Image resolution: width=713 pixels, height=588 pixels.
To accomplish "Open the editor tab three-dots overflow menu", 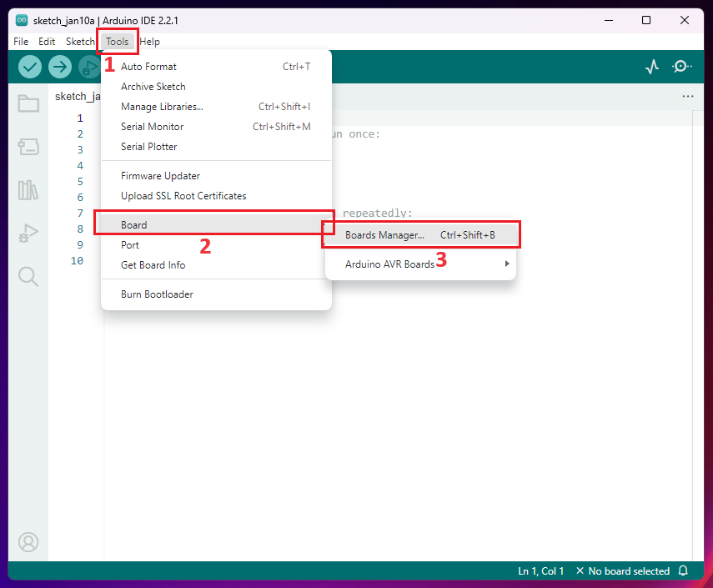I will pyautogui.click(x=688, y=97).
